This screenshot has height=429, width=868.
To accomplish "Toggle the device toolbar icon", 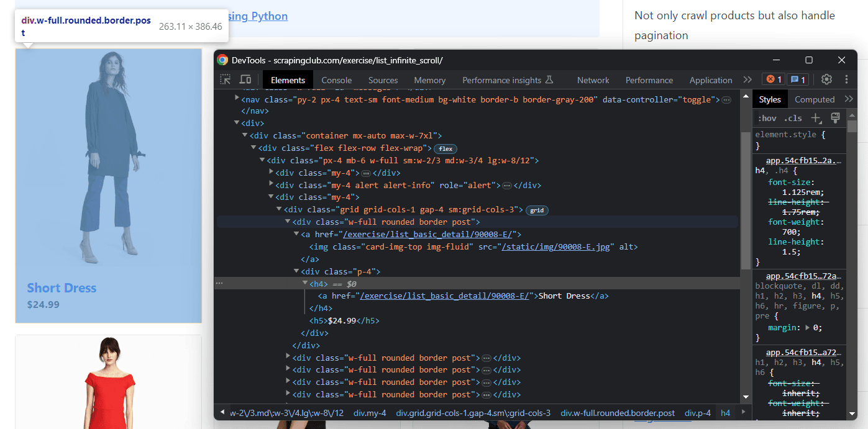I will (x=245, y=79).
